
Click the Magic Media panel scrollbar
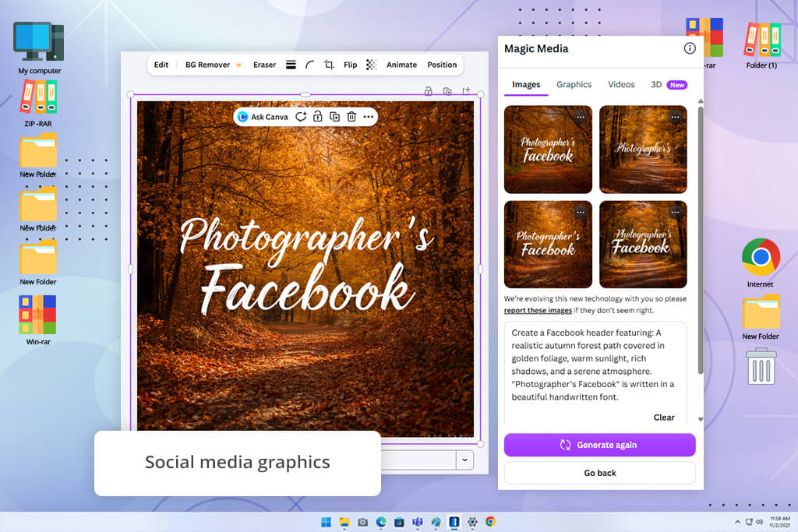click(701, 241)
